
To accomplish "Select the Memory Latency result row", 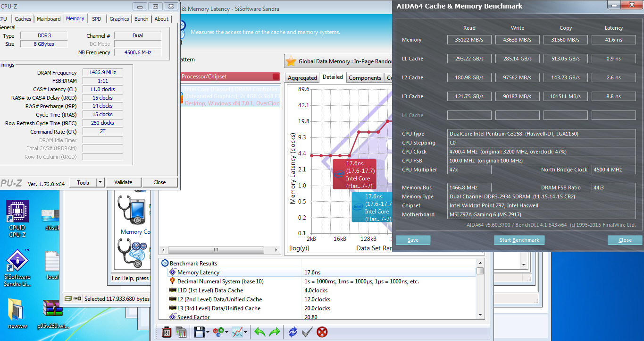I will (x=322, y=273).
